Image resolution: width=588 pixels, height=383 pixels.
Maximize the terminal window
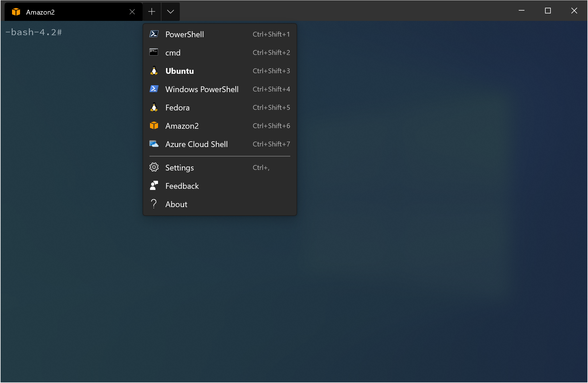(548, 11)
